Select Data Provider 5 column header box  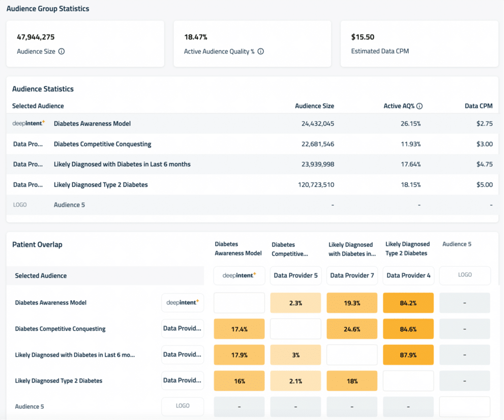[296, 275]
